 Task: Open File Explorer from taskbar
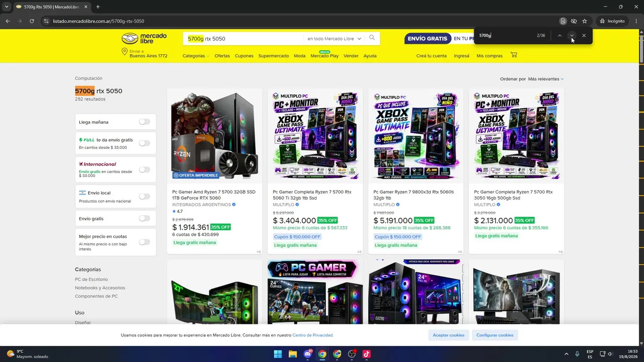click(293, 354)
